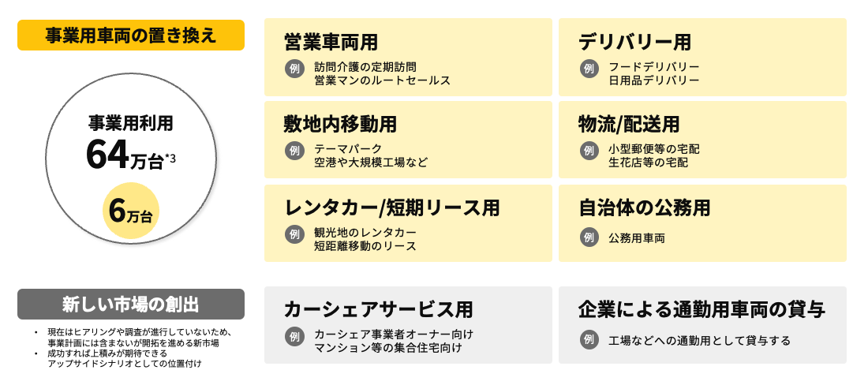Open the デリバリー用 card heading
This screenshot has height=385, width=868.
click(634, 42)
